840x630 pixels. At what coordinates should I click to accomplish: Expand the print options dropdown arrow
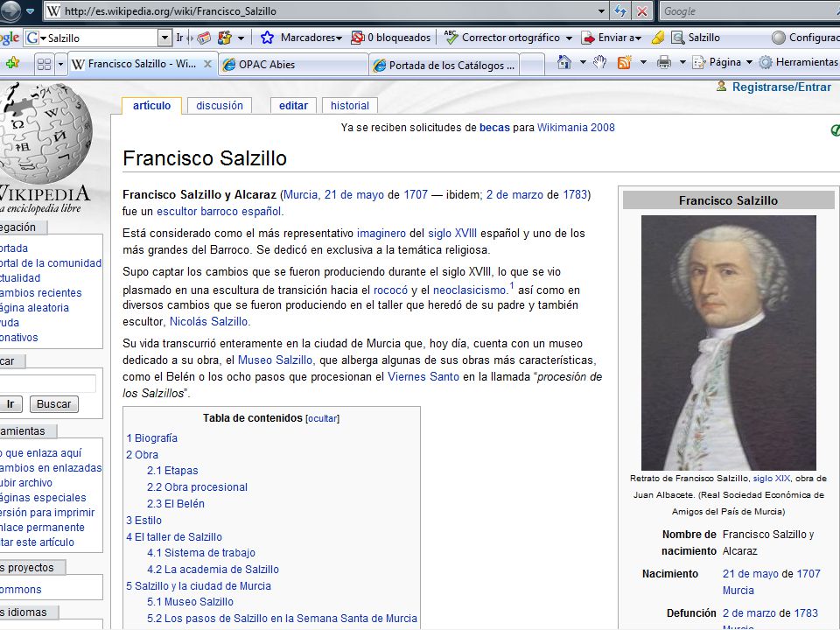tap(682, 62)
